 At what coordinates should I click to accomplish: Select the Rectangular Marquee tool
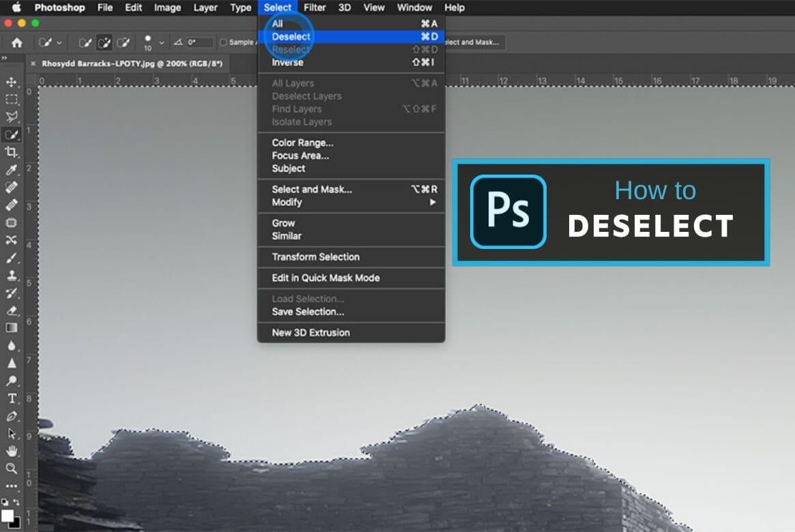coord(11,100)
